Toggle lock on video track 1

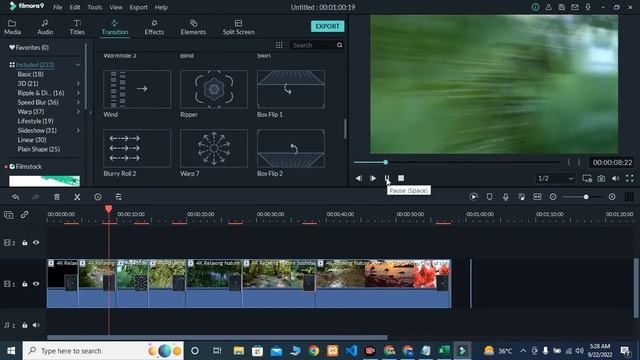24,284
